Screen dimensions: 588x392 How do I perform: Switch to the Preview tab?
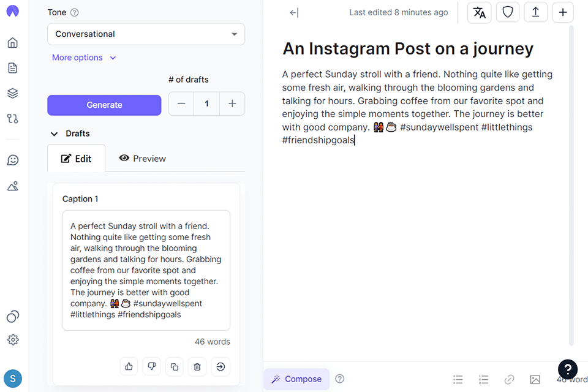(x=142, y=159)
